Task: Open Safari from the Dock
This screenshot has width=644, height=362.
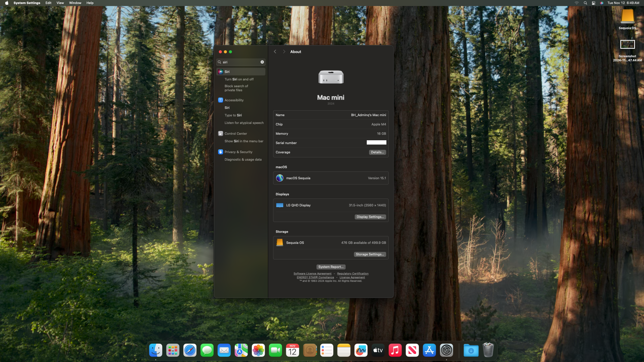Action: (190, 350)
